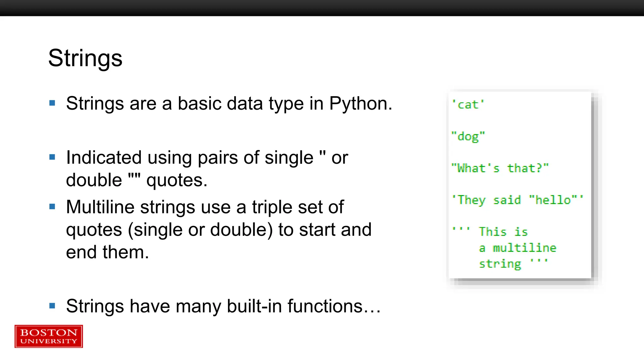The image size is (644, 362).
Task: Click the blue bullet beside 'Strings are a basic'
Action: point(52,103)
